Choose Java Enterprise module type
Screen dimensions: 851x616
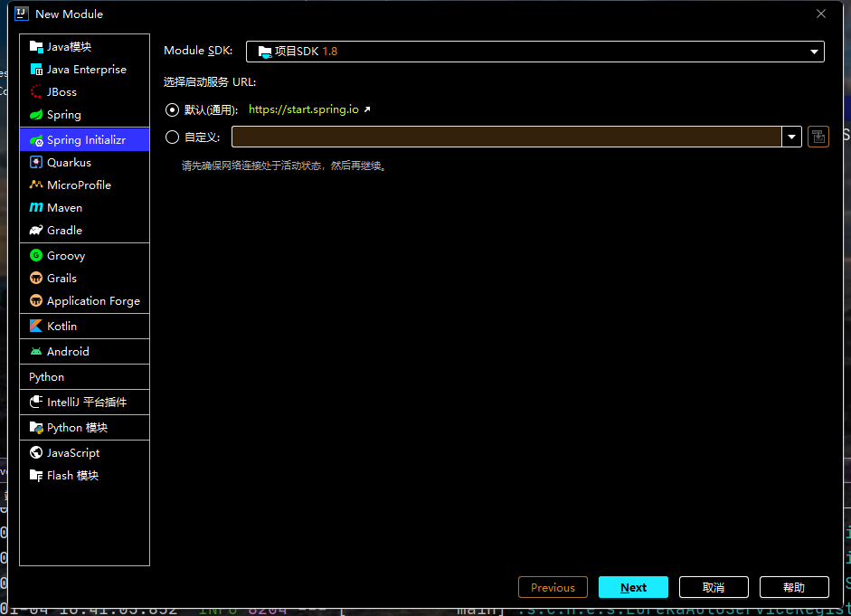tap(85, 70)
